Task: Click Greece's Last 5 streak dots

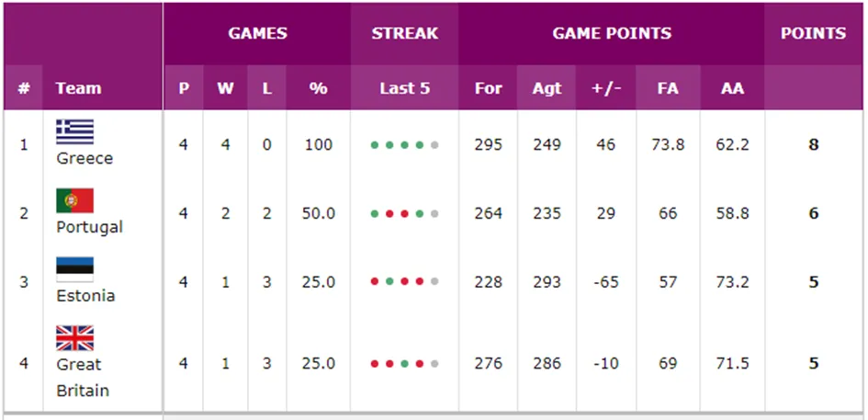Action: coord(404,145)
